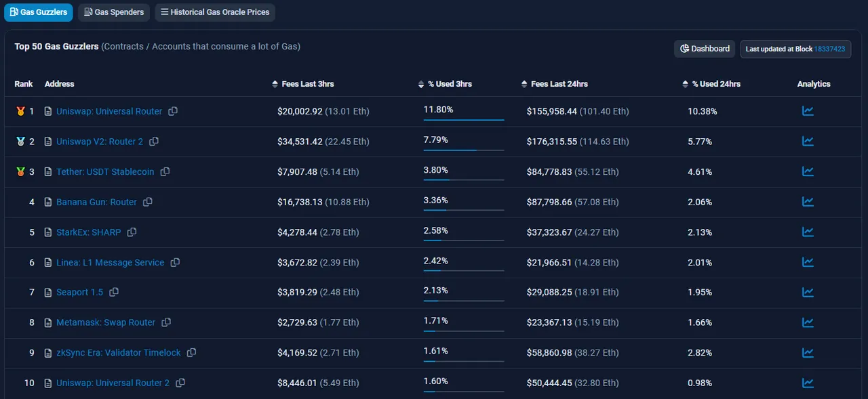Open the Dashboard button
868x399 pixels.
[x=705, y=49]
